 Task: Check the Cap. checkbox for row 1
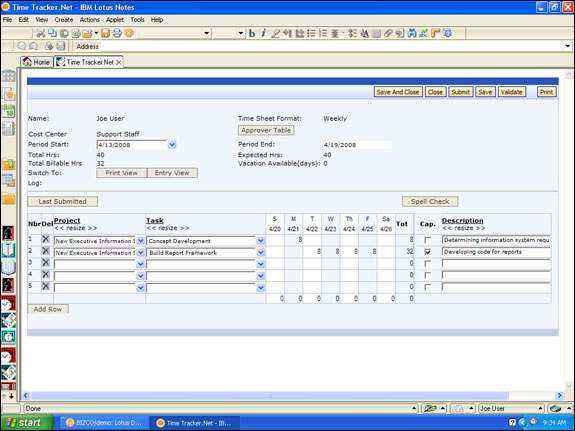pyautogui.click(x=427, y=240)
